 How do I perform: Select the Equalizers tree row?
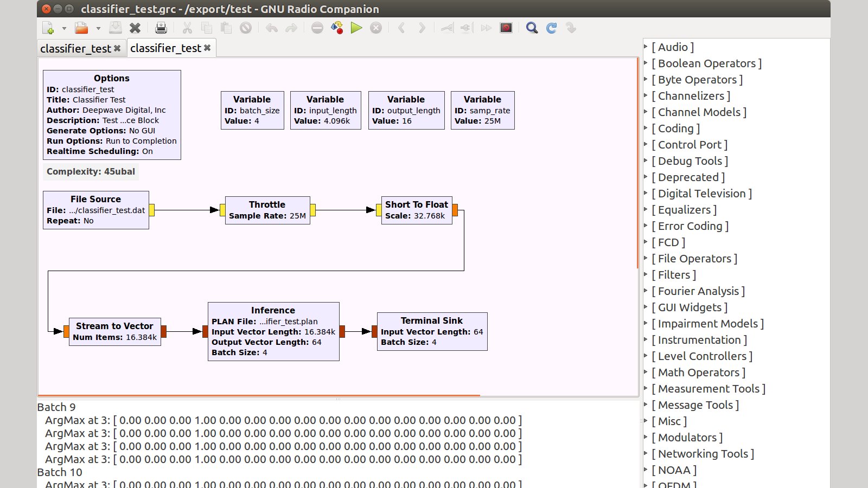(x=736, y=210)
